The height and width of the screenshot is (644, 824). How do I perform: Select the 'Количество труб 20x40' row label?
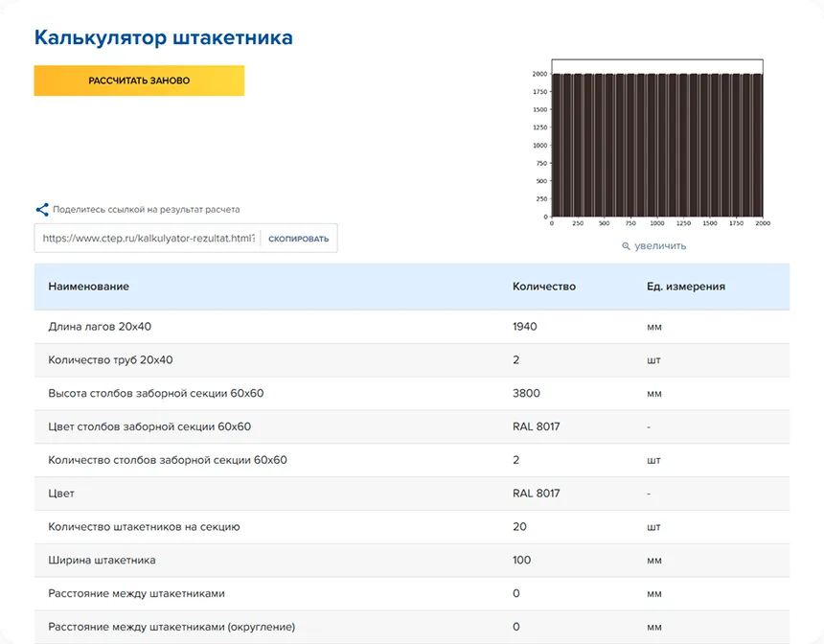[x=110, y=360]
